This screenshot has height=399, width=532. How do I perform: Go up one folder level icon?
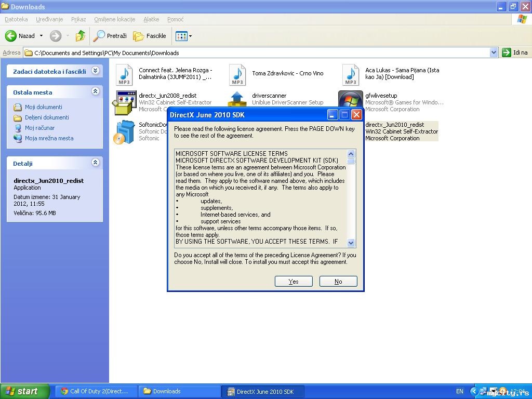(81, 36)
